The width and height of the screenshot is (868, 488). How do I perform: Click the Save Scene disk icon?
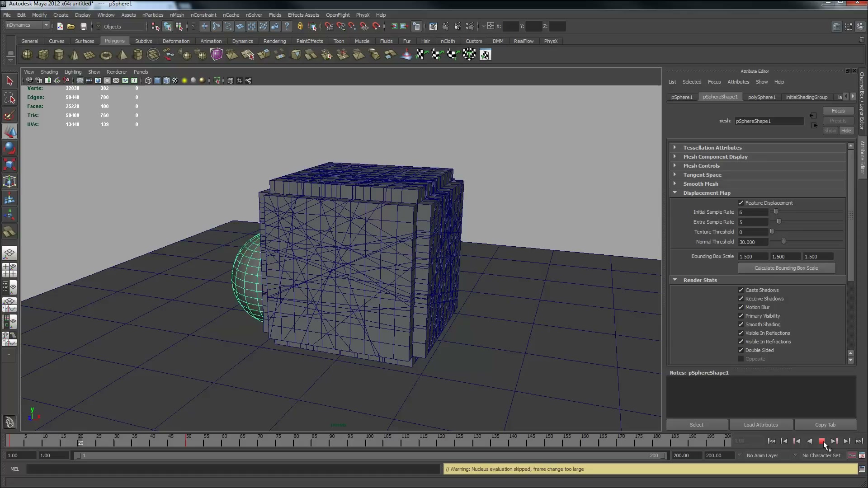pyautogui.click(x=83, y=27)
